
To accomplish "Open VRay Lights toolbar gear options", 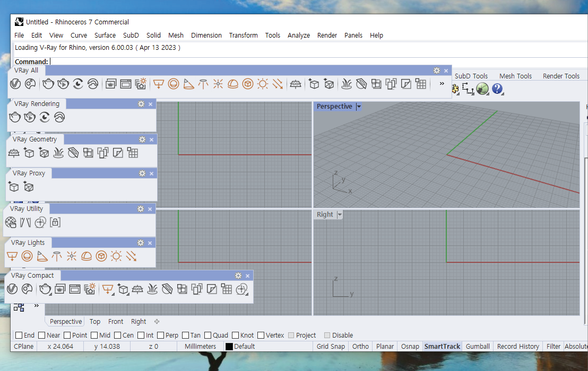I will (x=141, y=243).
